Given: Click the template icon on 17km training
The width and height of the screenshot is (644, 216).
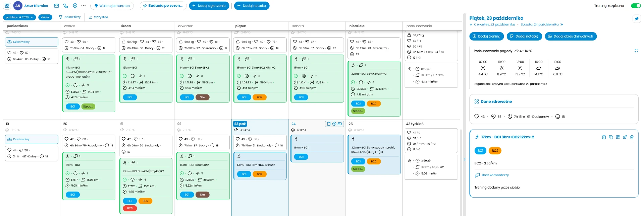Looking at the screenshot, I should click(618, 137).
